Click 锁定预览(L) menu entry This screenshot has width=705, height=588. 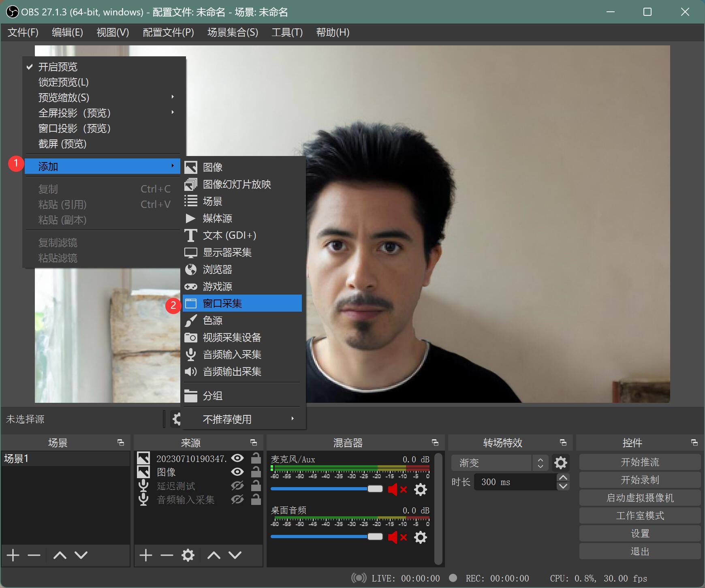click(103, 82)
